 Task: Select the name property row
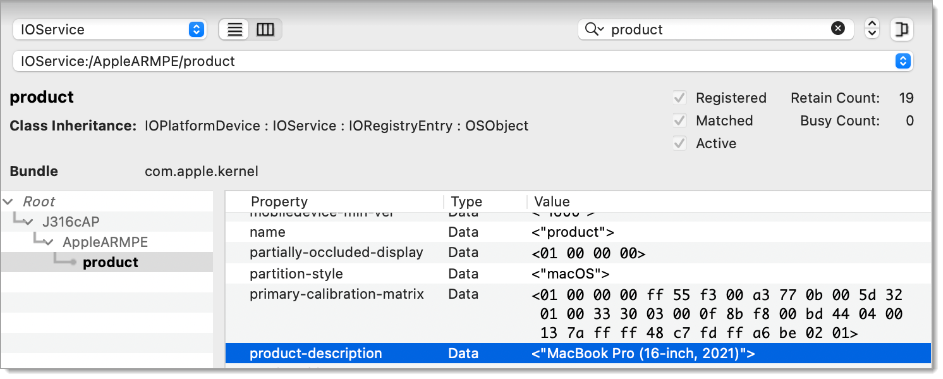[x=578, y=232]
